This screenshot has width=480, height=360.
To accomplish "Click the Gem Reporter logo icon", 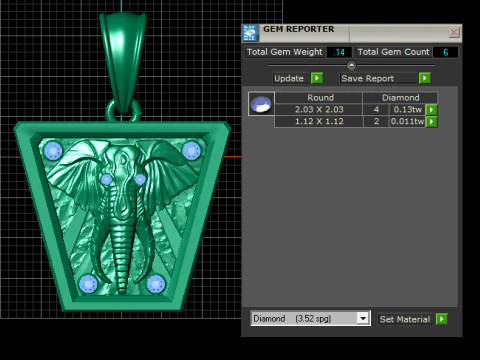I will [x=250, y=33].
